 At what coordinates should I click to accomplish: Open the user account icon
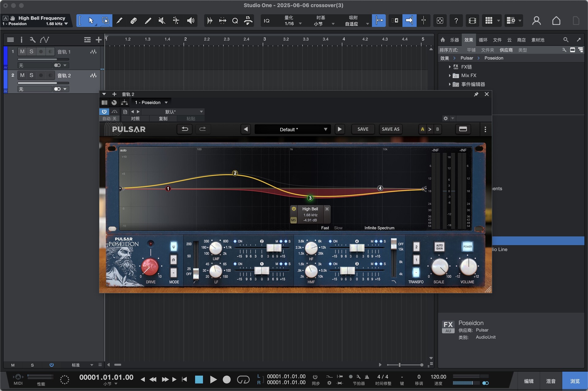coord(536,20)
